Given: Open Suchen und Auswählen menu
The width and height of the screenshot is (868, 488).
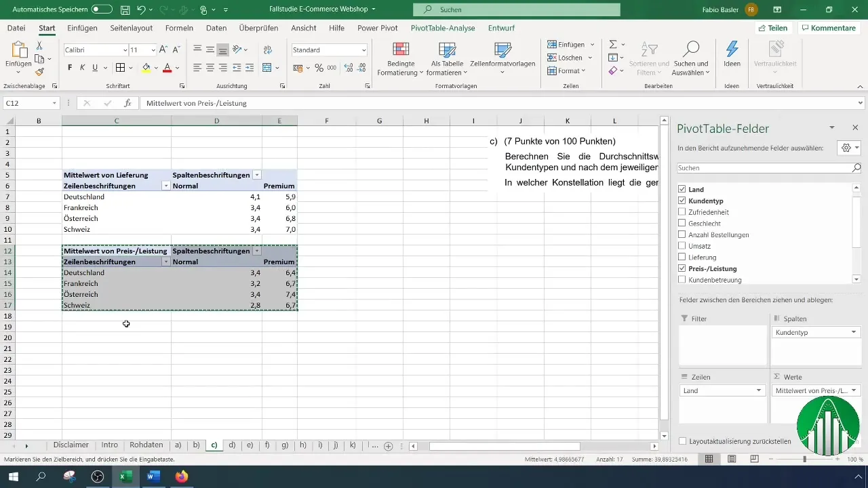Looking at the screenshot, I should tap(690, 59).
